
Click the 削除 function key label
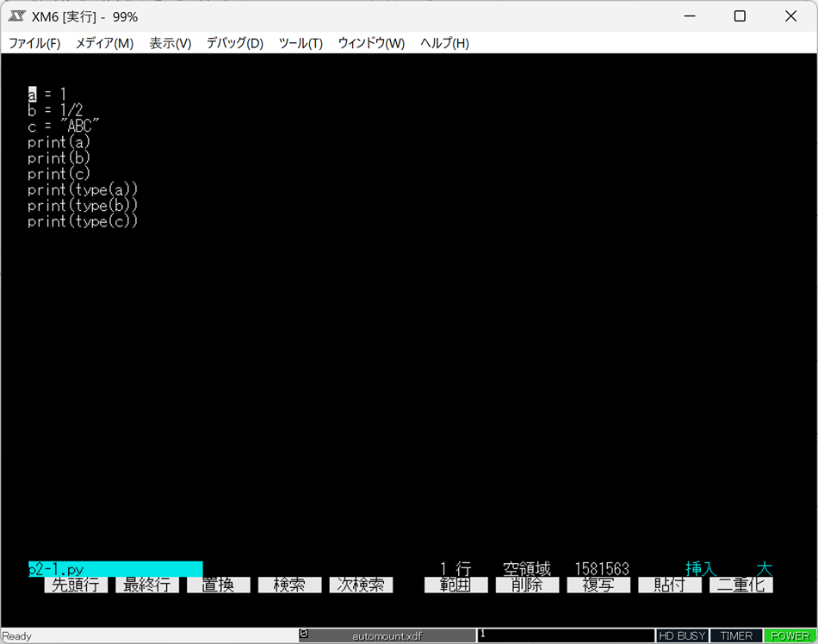[527, 585]
